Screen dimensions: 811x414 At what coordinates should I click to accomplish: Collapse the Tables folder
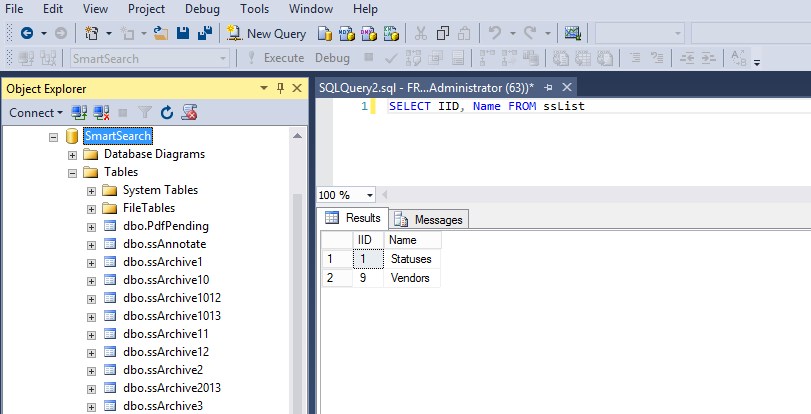(x=72, y=173)
